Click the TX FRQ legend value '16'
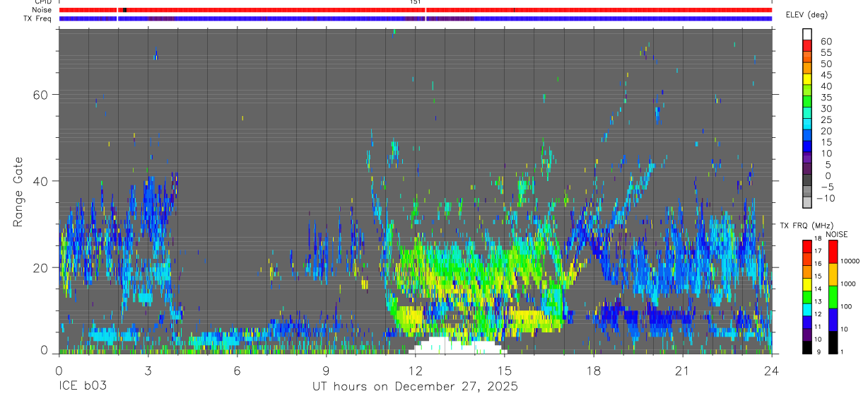The height and width of the screenshot is (401, 868). pyautogui.click(x=818, y=264)
